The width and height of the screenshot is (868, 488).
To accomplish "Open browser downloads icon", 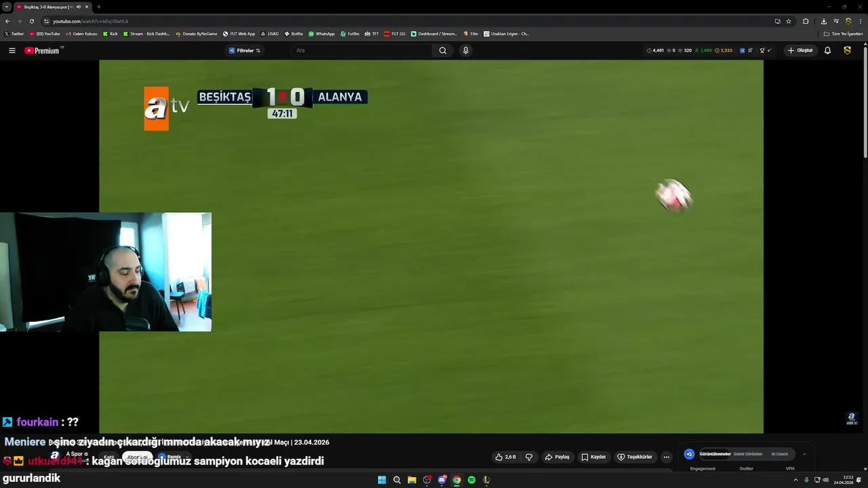I will point(823,21).
